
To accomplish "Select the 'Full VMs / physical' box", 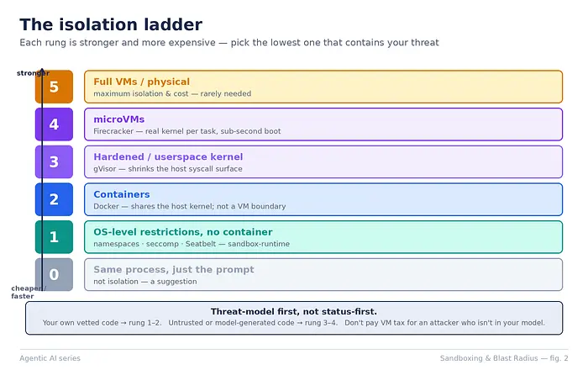I will [x=323, y=87].
